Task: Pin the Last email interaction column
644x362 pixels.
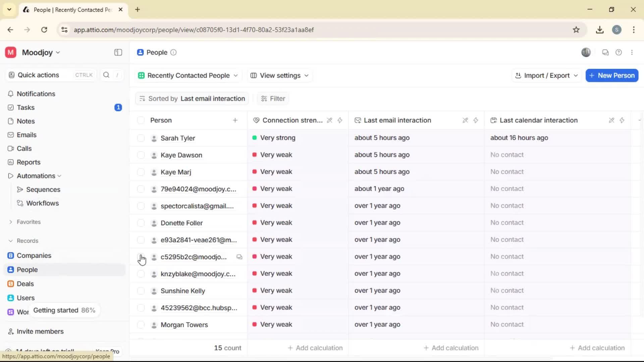Action: [x=465, y=120]
